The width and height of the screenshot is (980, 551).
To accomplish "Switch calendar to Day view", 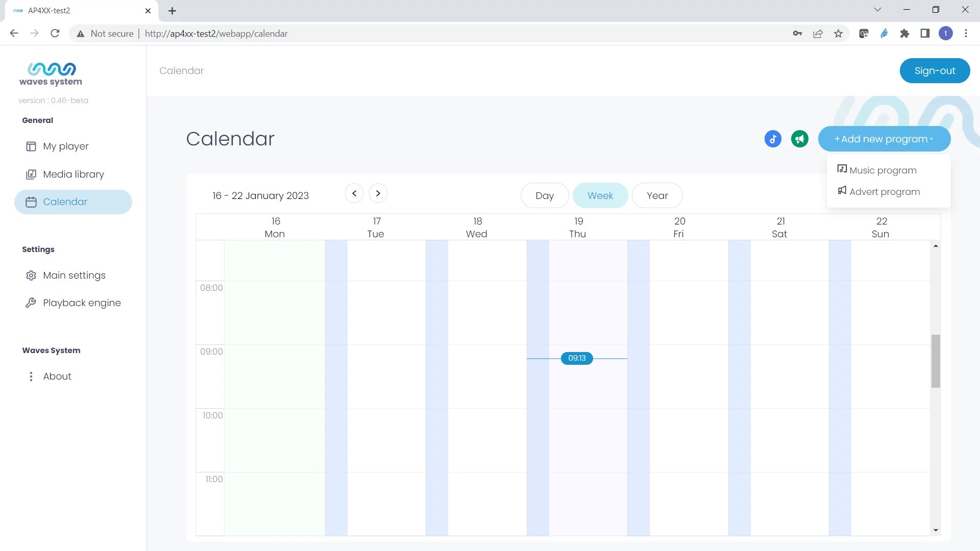I will click(x=545, y=195).
